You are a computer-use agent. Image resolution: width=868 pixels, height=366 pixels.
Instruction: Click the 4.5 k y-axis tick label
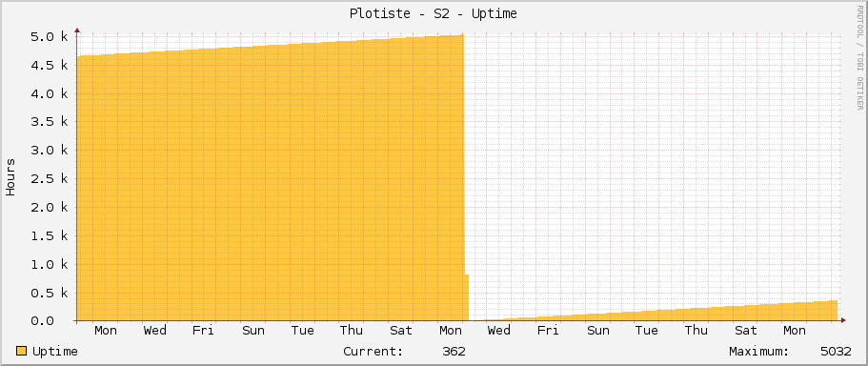tap(50, 66)
